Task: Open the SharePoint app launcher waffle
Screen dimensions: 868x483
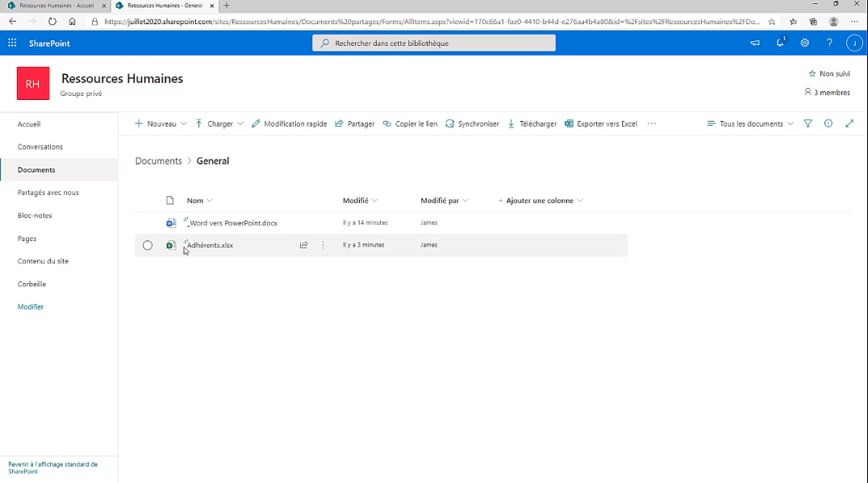Action: coord(12,44)
